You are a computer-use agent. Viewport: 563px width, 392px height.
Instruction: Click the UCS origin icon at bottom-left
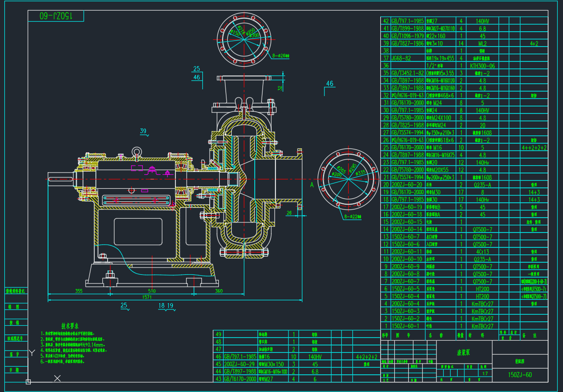[x=28, y=382]
